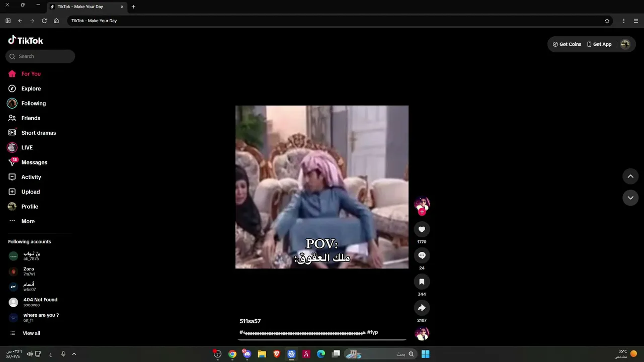Open File Explorer from taskbar

coord(262,354)
